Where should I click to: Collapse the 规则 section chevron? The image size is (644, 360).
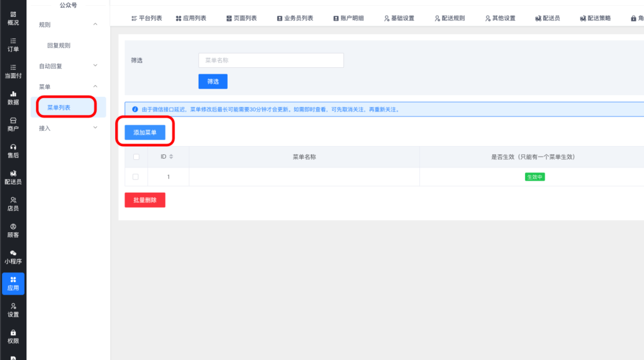click(x=95, y=25)
